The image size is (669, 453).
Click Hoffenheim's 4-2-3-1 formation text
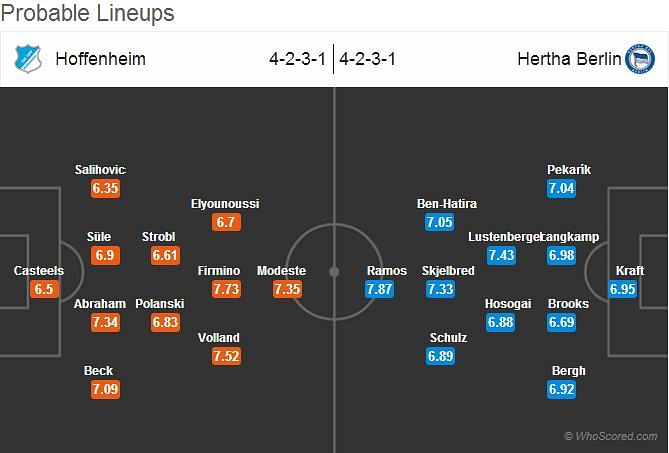297,59
